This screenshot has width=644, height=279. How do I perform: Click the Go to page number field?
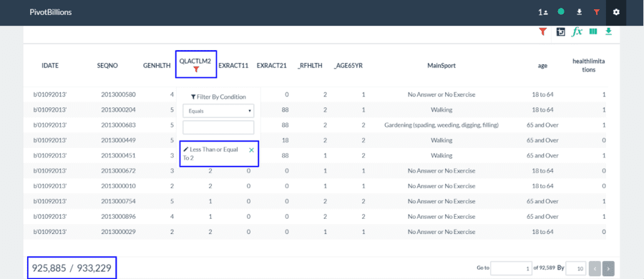pos(511,268)
